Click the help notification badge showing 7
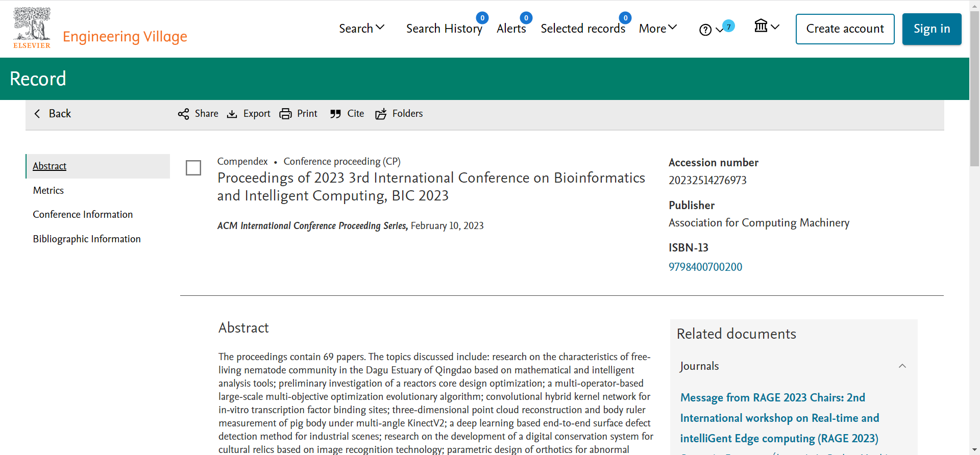Image resolution: width=980 pixels, height=455 pixels. click(x=729, y=26)
